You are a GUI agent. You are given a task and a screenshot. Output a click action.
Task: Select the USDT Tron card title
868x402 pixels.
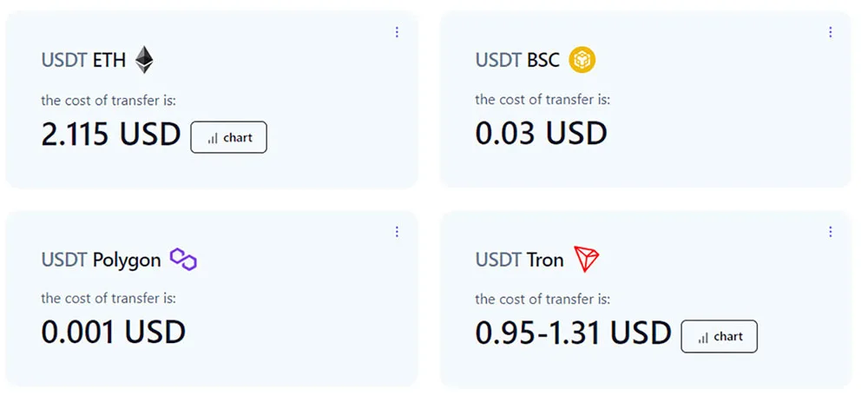(x=519, y=259)
